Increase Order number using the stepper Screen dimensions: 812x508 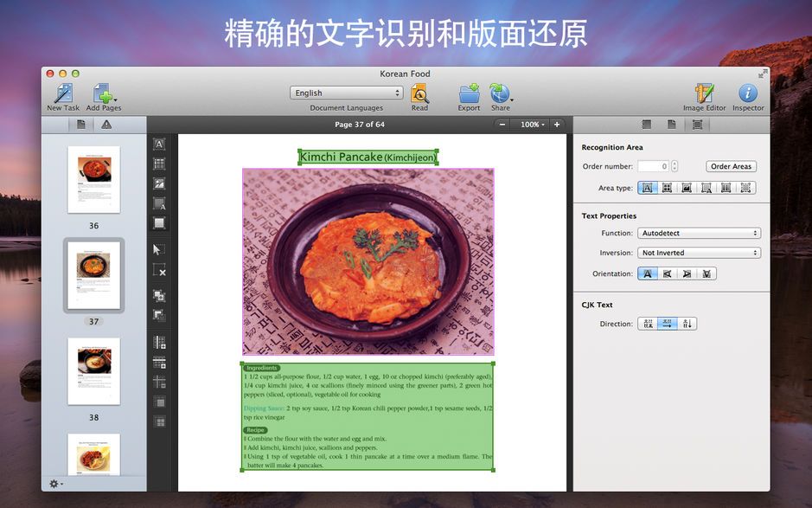674,164
